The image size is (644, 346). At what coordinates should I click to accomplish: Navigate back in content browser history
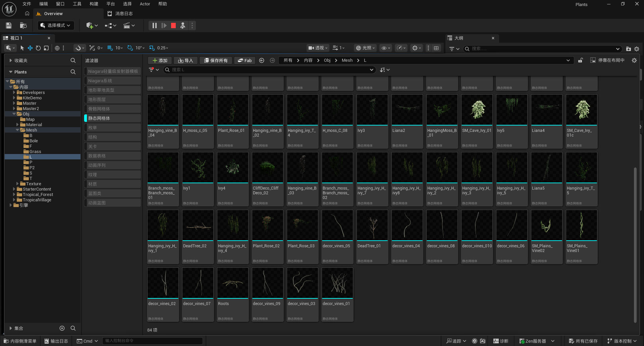(262, 60)
